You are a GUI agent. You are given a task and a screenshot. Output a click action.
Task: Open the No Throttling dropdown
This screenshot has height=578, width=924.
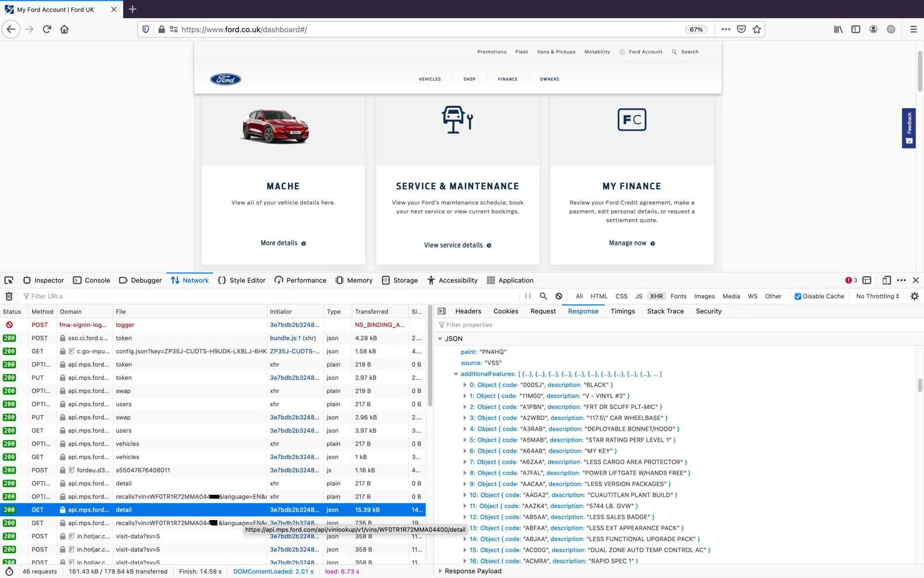pyautogui.click(x=877, y=296)
